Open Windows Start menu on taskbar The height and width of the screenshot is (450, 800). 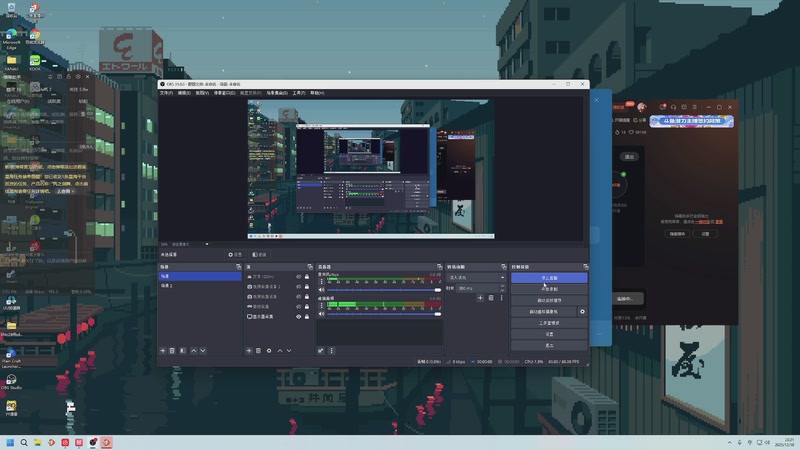[10, 442]
